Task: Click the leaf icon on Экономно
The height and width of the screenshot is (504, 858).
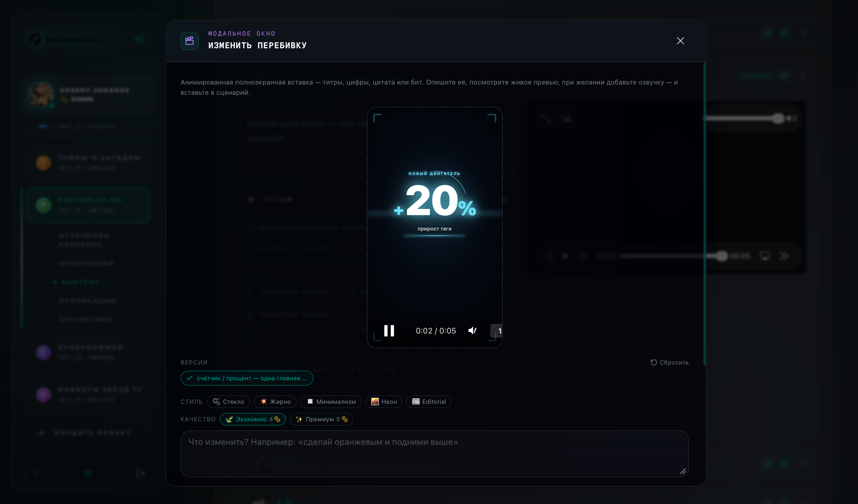Action: click(x=229, y=419)
